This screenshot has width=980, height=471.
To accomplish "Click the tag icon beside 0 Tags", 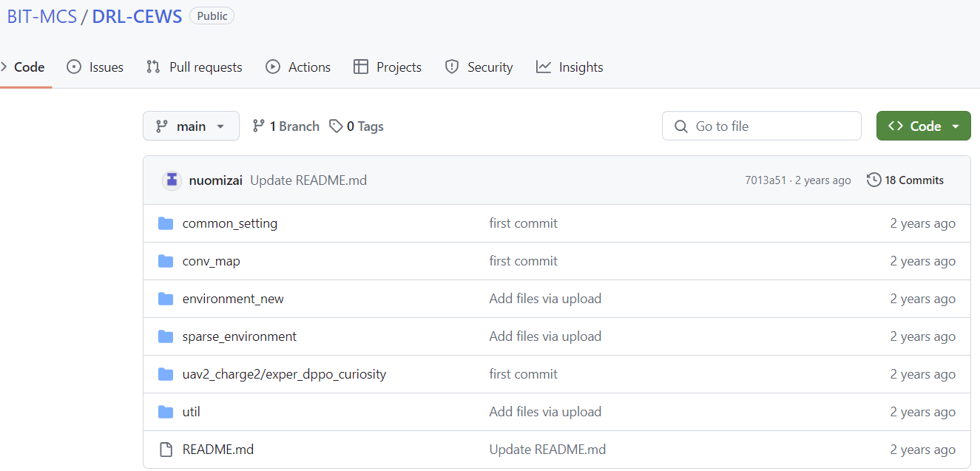I will pyautogui.click(x=336, y=126).
